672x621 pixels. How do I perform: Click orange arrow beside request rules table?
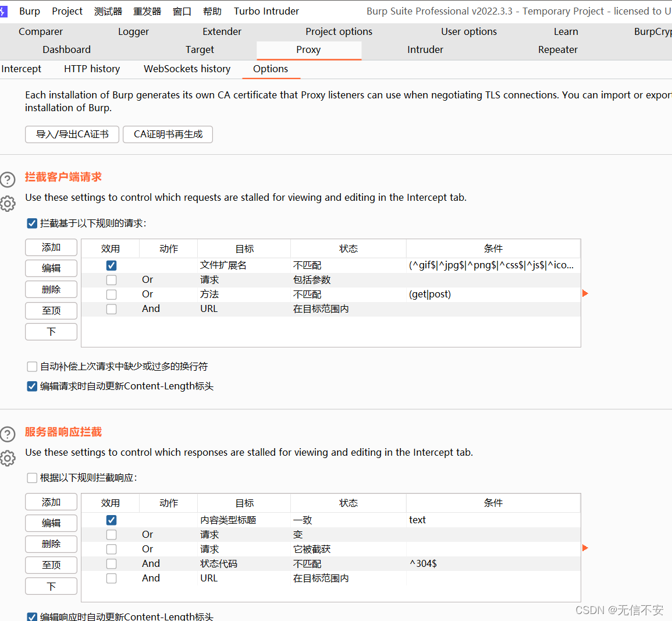[x=585, y=293]
